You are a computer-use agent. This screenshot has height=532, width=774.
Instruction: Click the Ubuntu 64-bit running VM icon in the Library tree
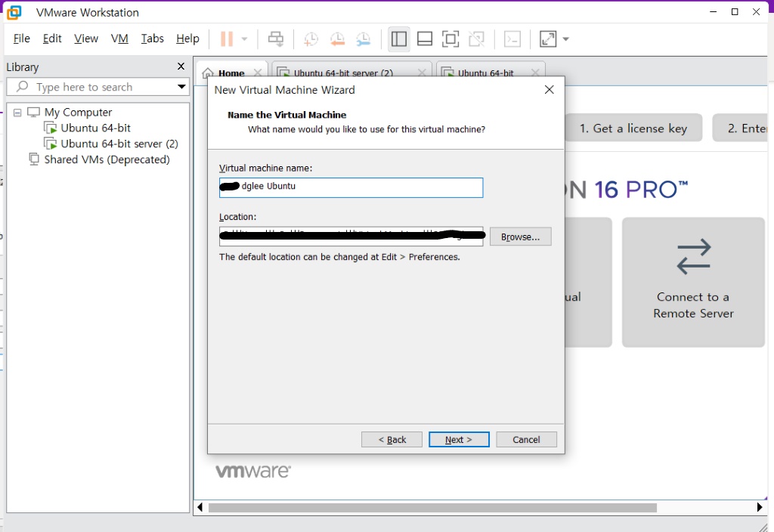[x=51, y=128]
